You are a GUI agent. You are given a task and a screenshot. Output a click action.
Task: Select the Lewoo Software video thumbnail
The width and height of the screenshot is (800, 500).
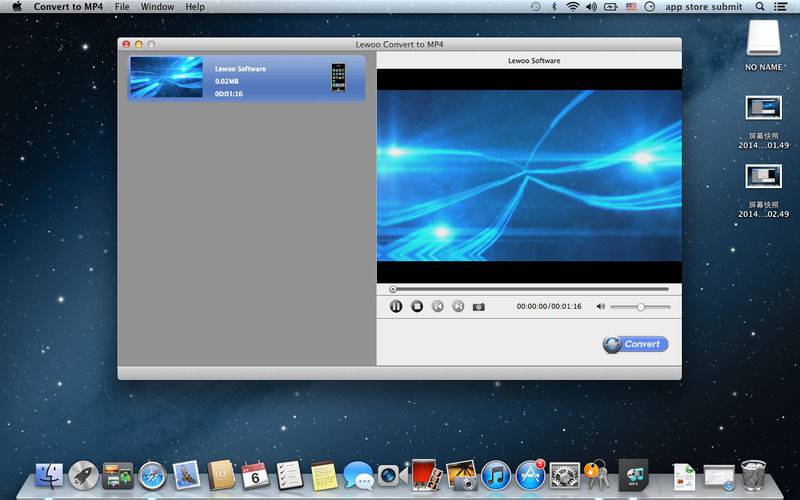[166, 77]
